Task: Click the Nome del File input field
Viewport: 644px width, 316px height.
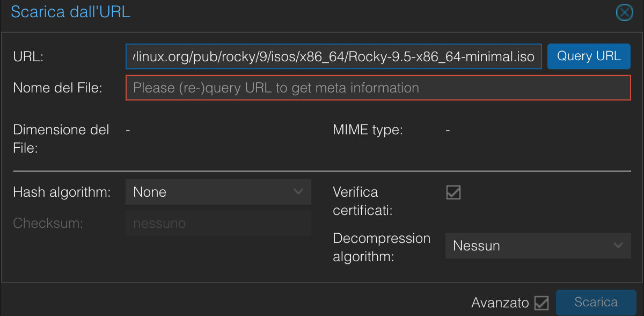Action: [378, 88]
